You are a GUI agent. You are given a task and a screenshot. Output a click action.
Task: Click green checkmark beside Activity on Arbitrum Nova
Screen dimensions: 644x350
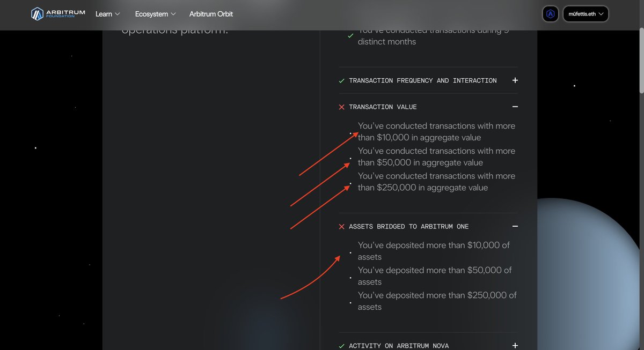(x=342, y=346)
